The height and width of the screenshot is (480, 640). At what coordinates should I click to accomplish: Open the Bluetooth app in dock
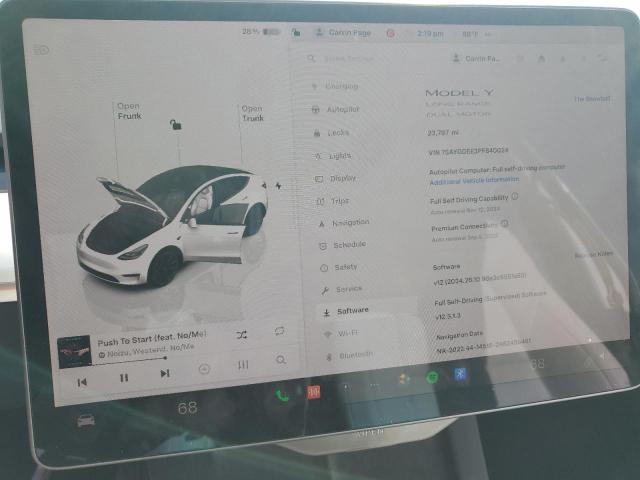coord(460,373)
